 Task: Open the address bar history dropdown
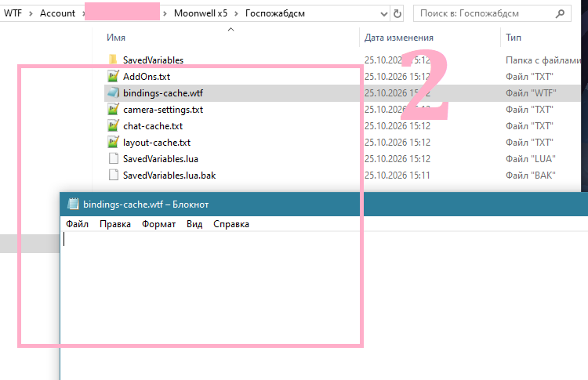pos(383,14)
